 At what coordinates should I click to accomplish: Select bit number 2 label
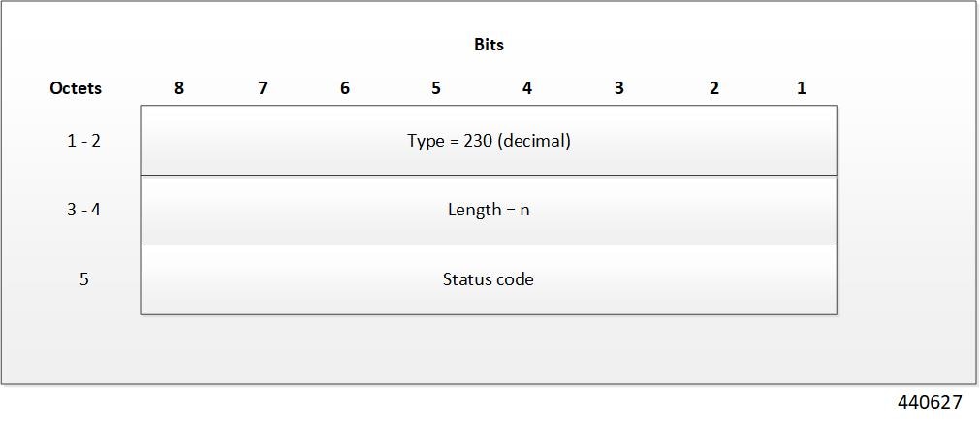point(713,88)
